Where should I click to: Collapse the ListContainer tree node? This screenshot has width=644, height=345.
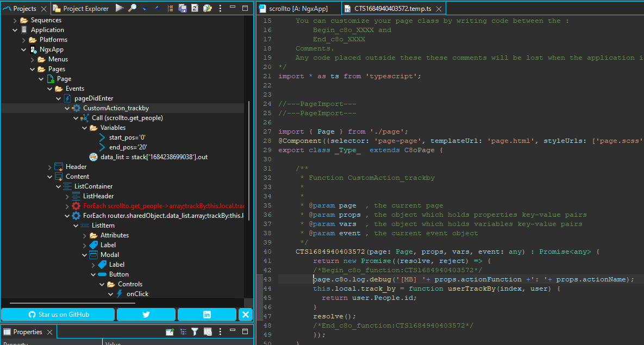59,186
